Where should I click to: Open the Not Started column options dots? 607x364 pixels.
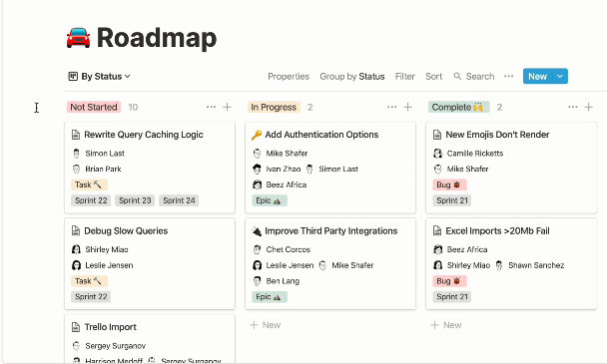point(211,107)
